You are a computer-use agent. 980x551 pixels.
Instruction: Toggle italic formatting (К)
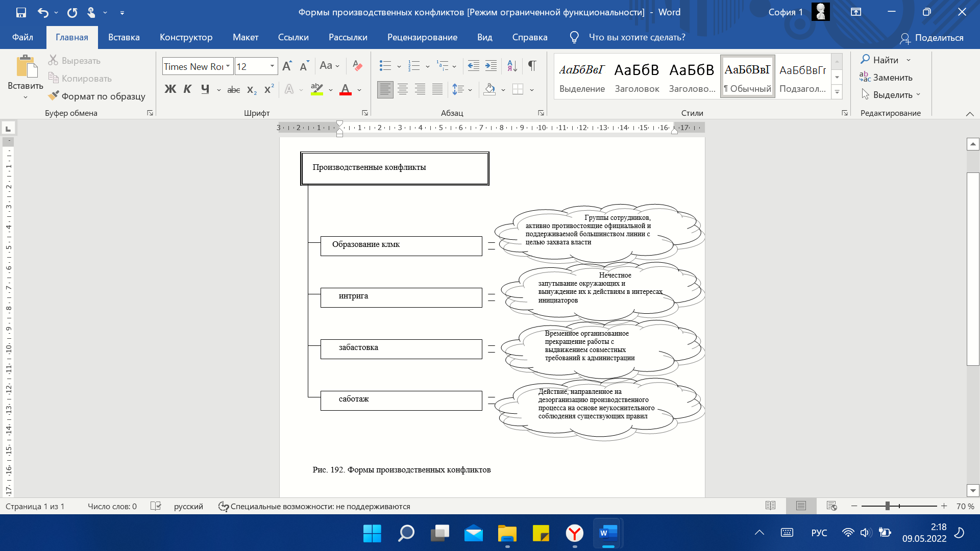pyautogui.click(x=187, y=89)
